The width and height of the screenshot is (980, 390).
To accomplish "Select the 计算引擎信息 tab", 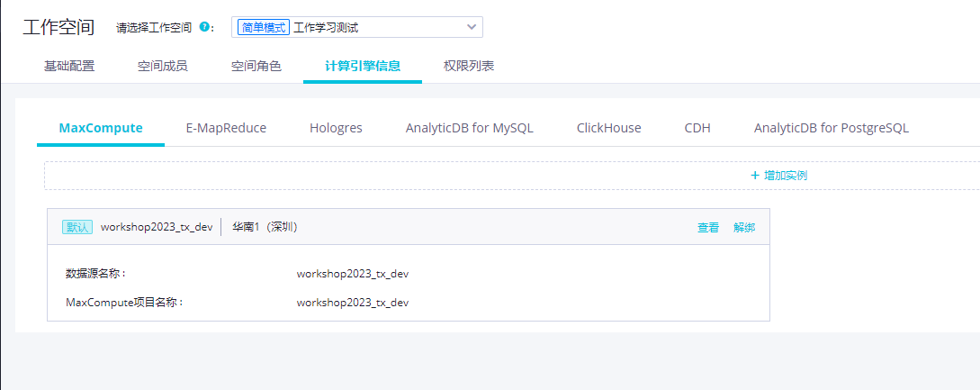I will click(x=363, y=66).
